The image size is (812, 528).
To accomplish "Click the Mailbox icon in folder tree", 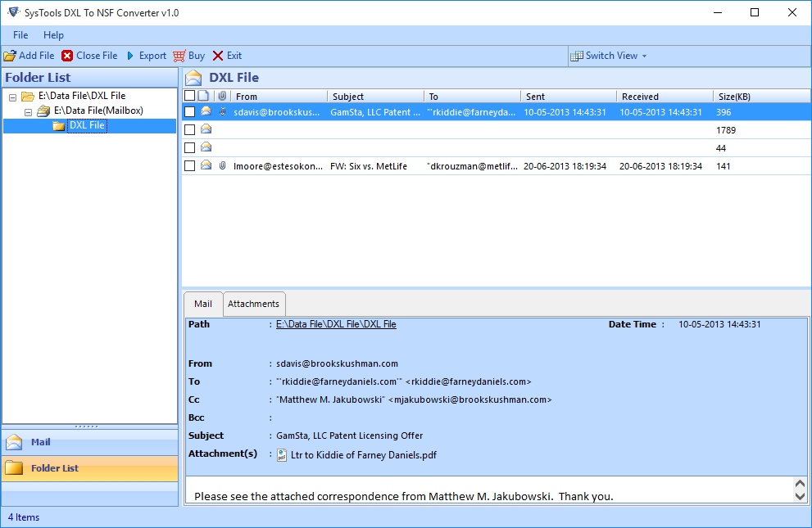I will pyautogui.click(x=43, y=111).
